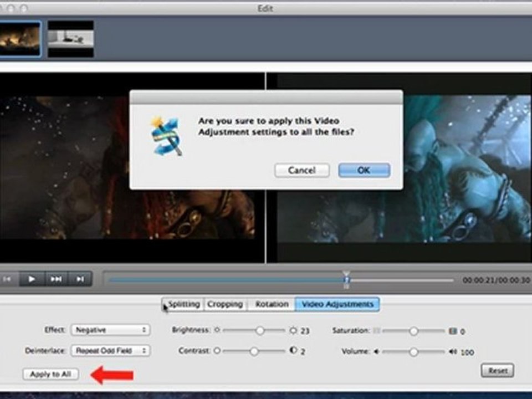Go to the Rotation tab
The width and height of the screenshot is (532, 399).
tap(272, 304)
